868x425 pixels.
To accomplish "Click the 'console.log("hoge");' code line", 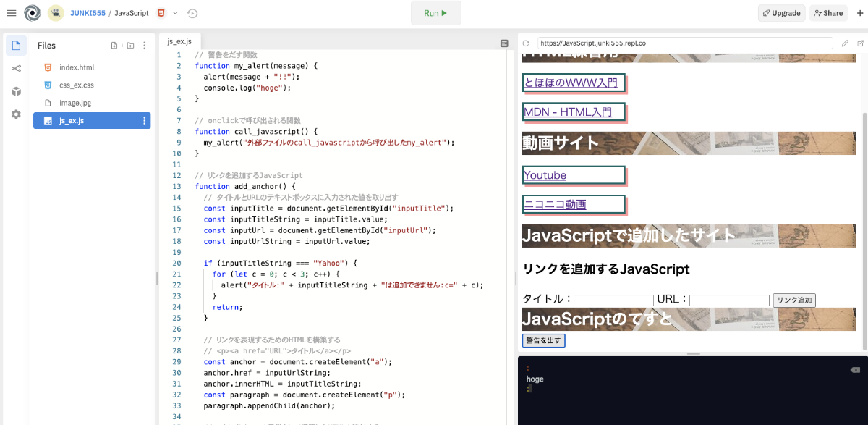I will click(x=247, y=88).
